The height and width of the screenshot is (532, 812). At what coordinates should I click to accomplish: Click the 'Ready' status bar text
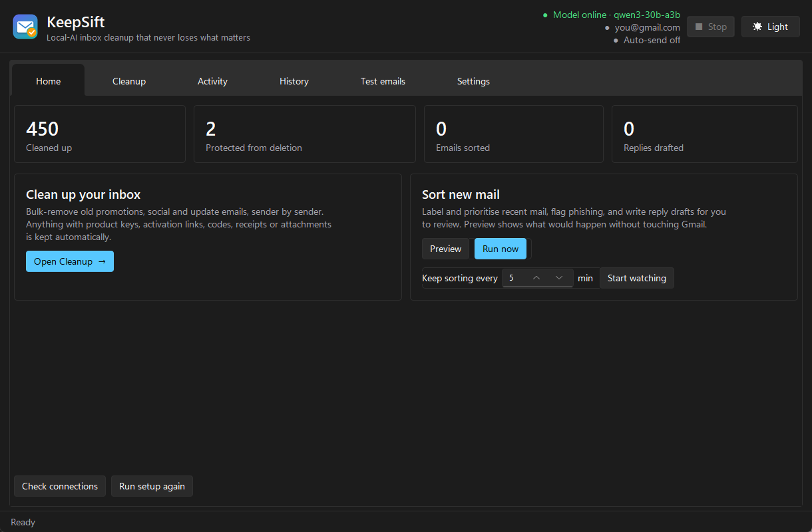23,522
